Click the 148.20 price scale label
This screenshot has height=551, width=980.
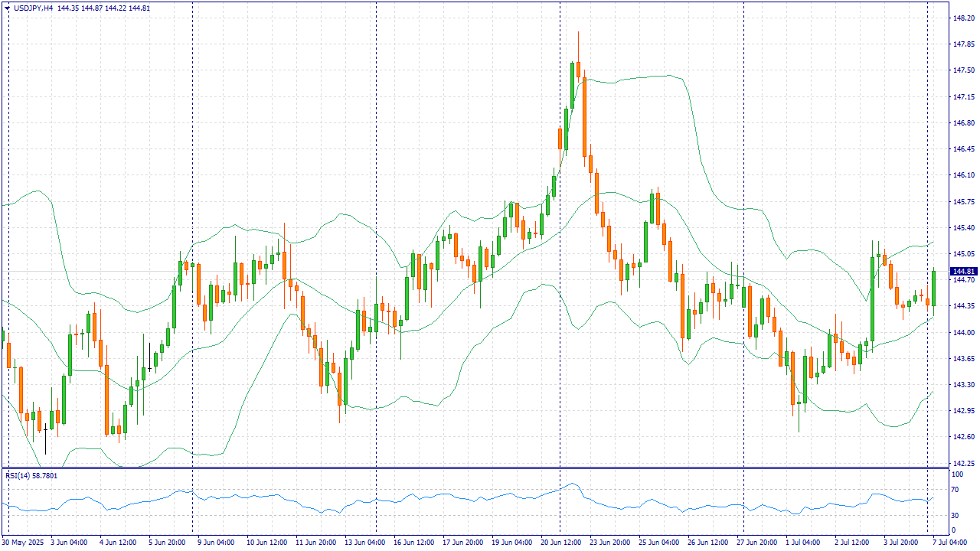click(x=962, y=18)
